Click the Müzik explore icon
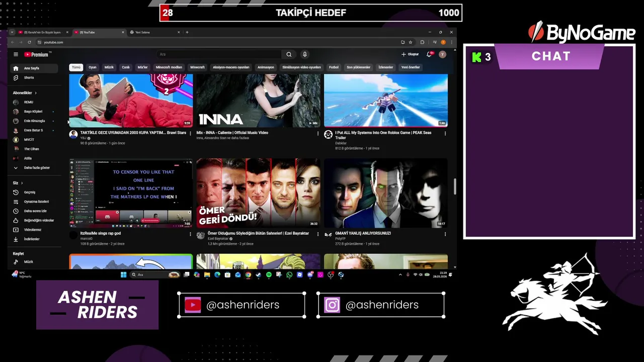The width and height of the screenshot is (644, 362). (x=16, y=262)
